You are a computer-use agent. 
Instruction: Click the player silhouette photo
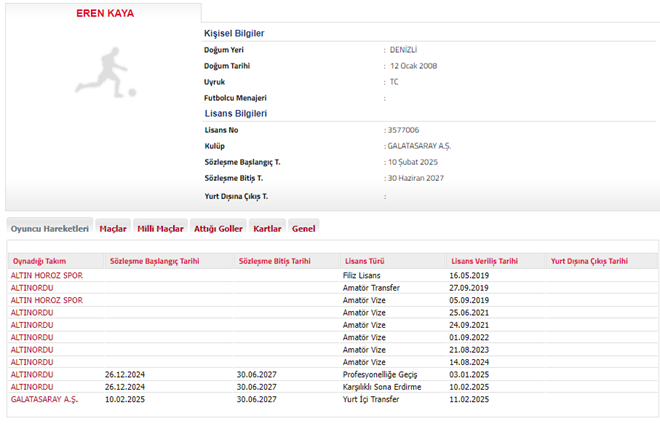click(100, 78)
